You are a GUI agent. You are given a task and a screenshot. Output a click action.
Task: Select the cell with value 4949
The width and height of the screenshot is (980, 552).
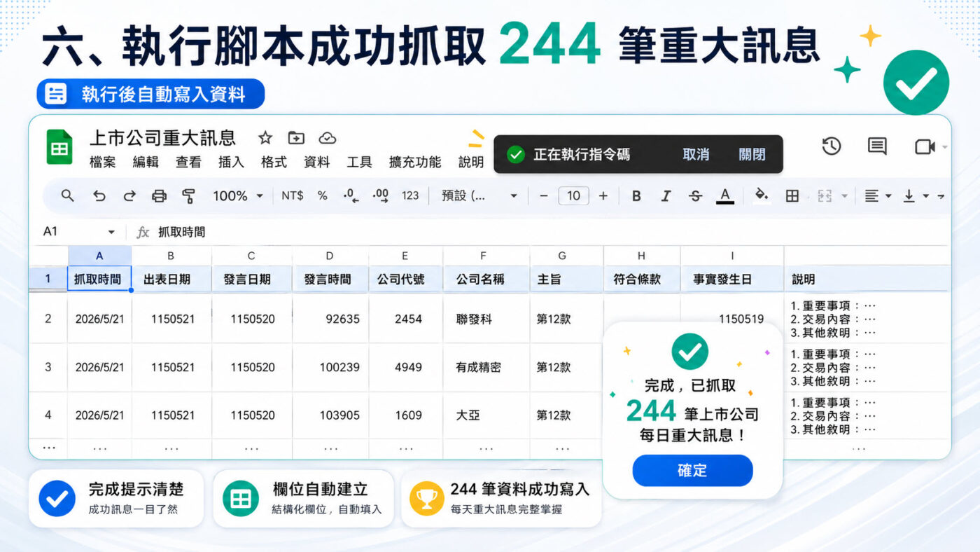tap(406, 367)
